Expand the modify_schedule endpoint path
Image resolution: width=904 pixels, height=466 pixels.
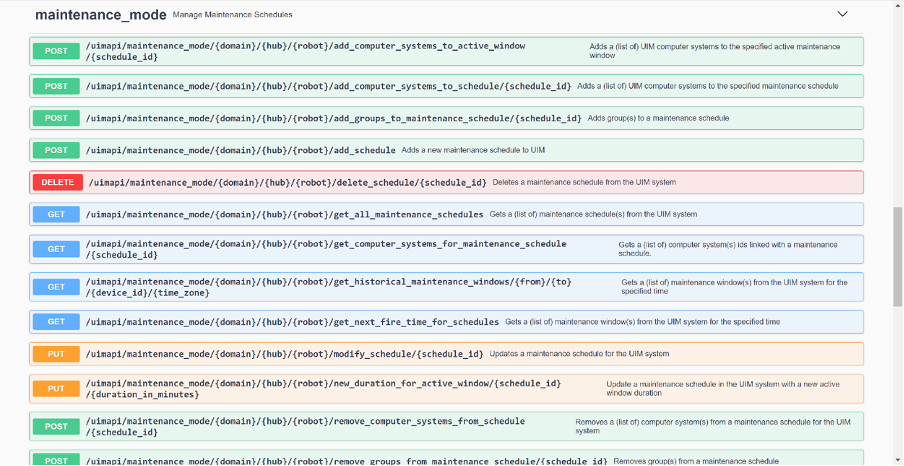click(284, 354)
